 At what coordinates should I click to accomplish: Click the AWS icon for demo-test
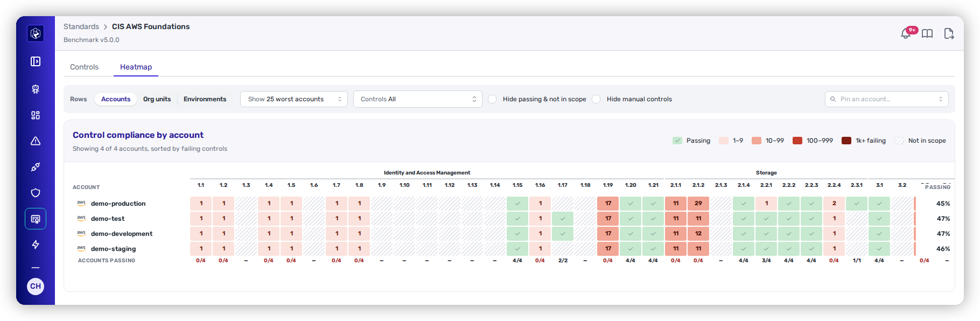coord(81,218)
